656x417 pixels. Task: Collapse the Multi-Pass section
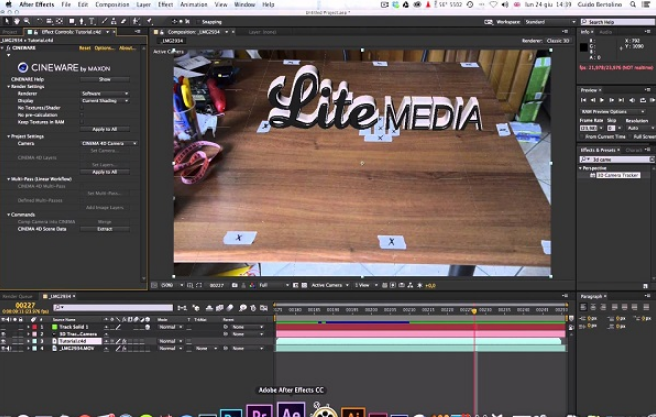8,179
